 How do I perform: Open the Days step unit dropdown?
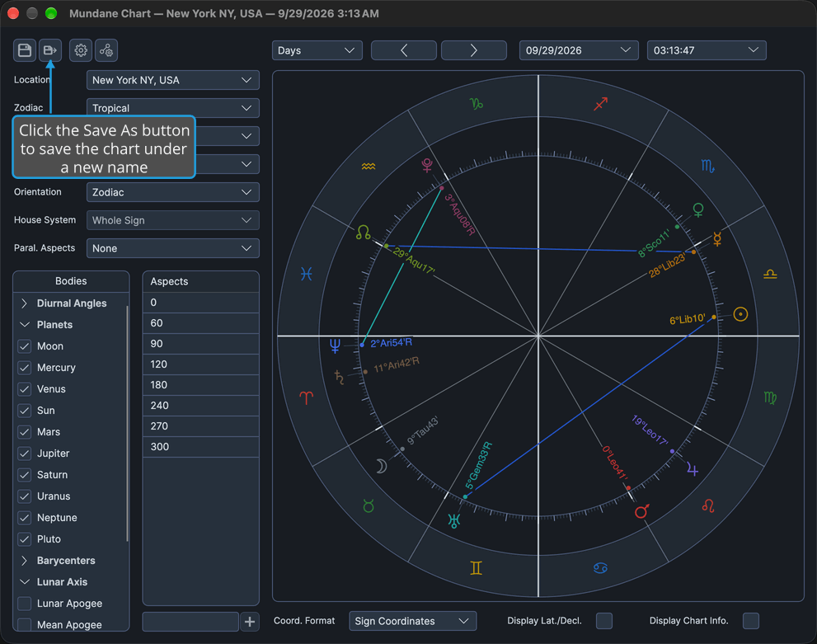(x=317, y=50)
